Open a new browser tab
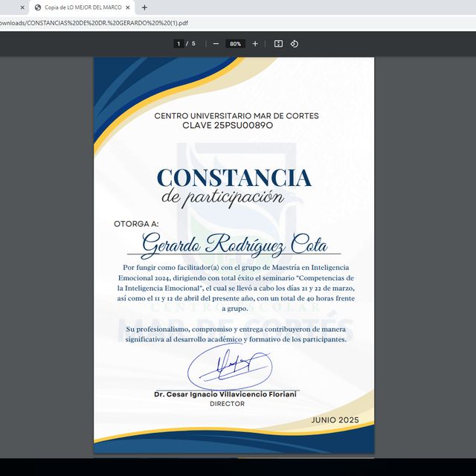 tap(144, 7)
